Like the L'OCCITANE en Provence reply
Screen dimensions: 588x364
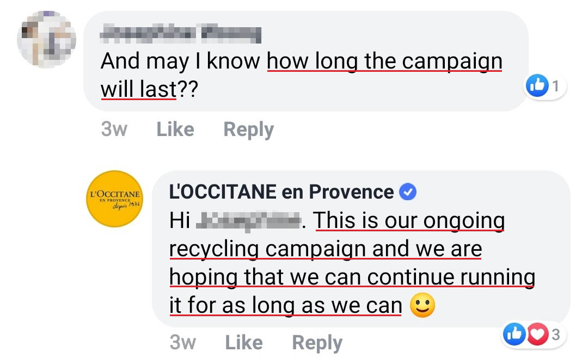point(244,343)
